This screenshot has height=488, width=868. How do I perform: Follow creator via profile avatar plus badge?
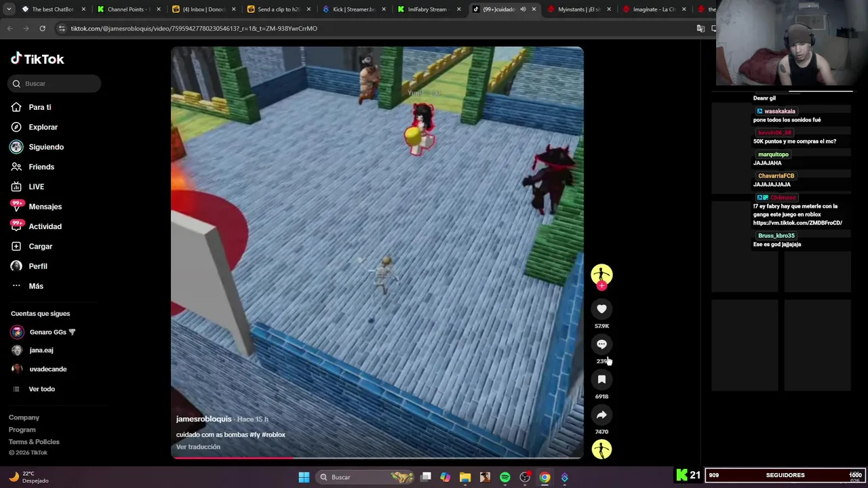click(601, 286)
